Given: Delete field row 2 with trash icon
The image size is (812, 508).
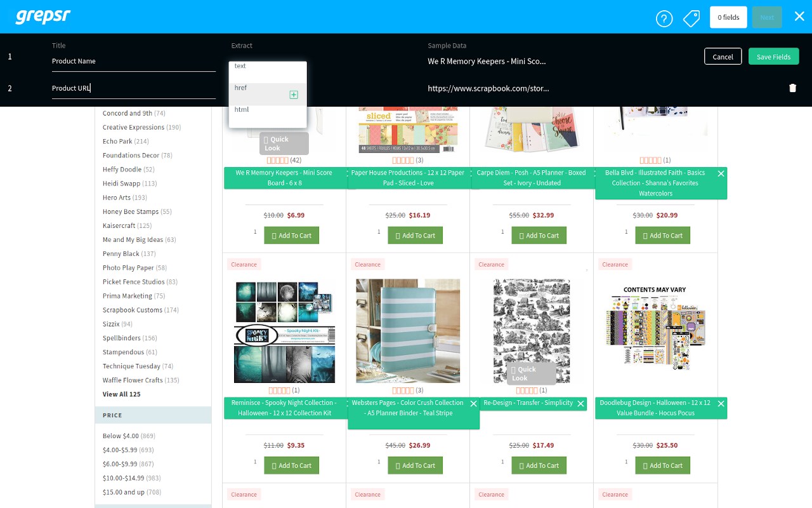Looking at the screenshot, I should (x=792, y=88).
